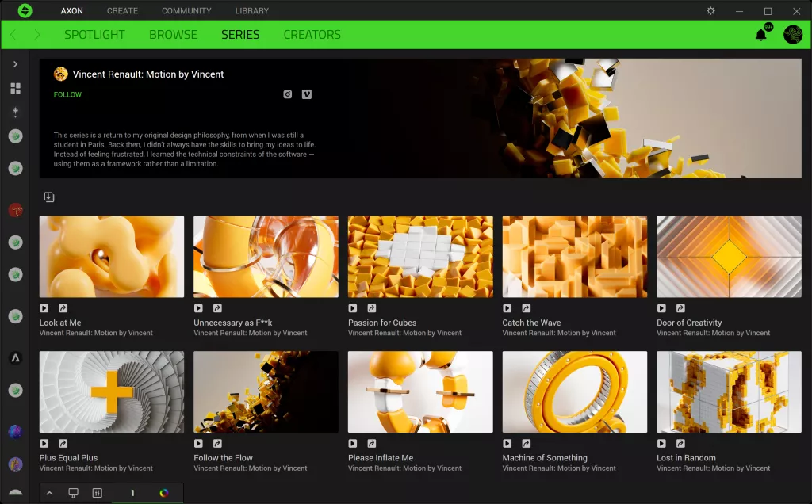Play Passion for Cubes preview
The width and height of the screenshot is (812, 504).
tap(353, 308)
